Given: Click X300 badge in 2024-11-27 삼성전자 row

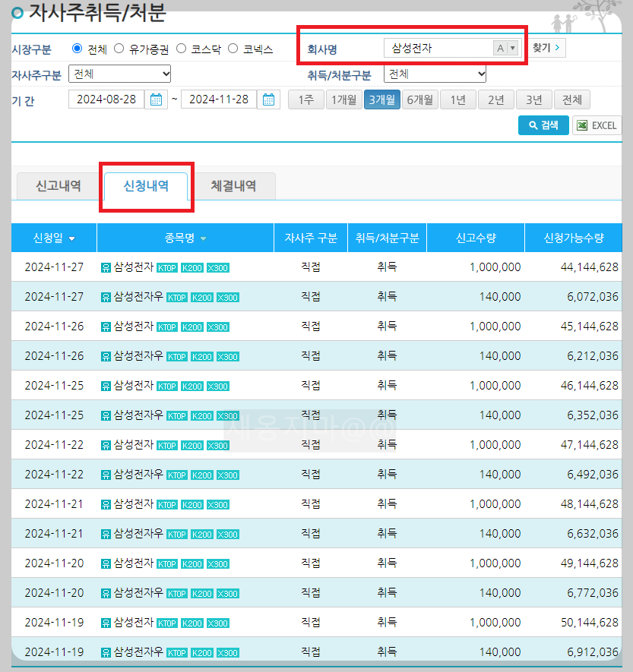Looking at the screenshot, I should coord(218,268).
